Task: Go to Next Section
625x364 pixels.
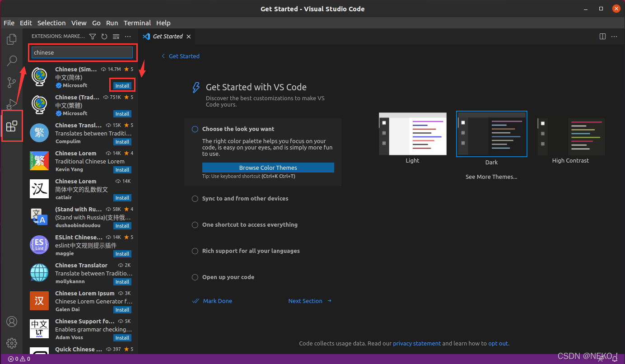Action: 310,301
